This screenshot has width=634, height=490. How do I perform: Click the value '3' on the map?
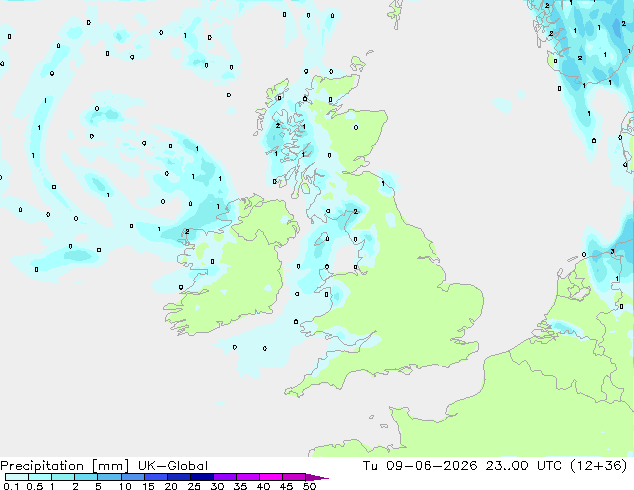point(613,251)
